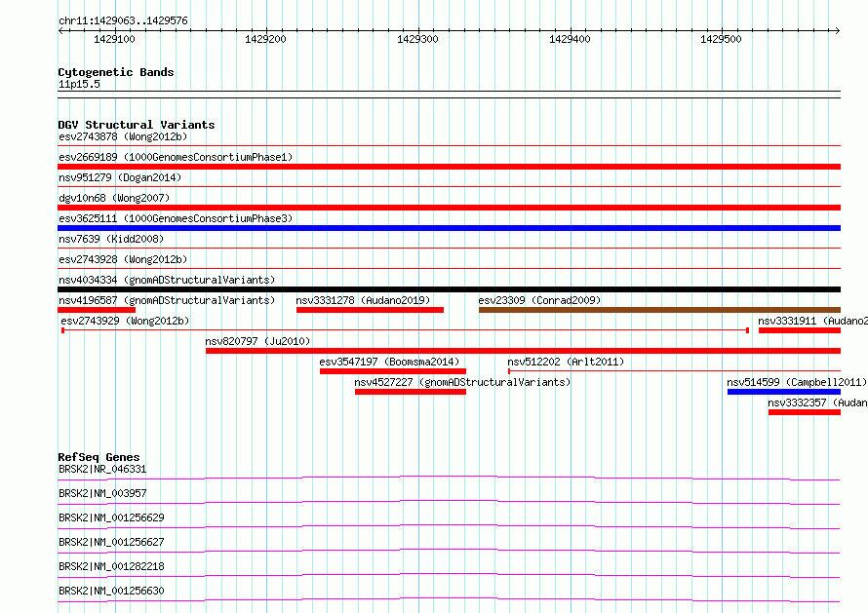The width and height of the screenshot is (868, 613).
Task: Open nsv4527227 gnomAD variant entry
Action: (462, 382)
